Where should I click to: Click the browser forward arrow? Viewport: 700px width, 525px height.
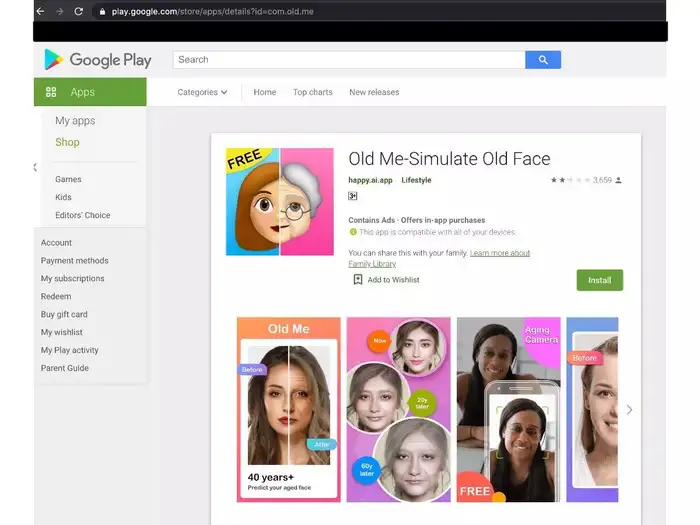(x=60, y=11)
